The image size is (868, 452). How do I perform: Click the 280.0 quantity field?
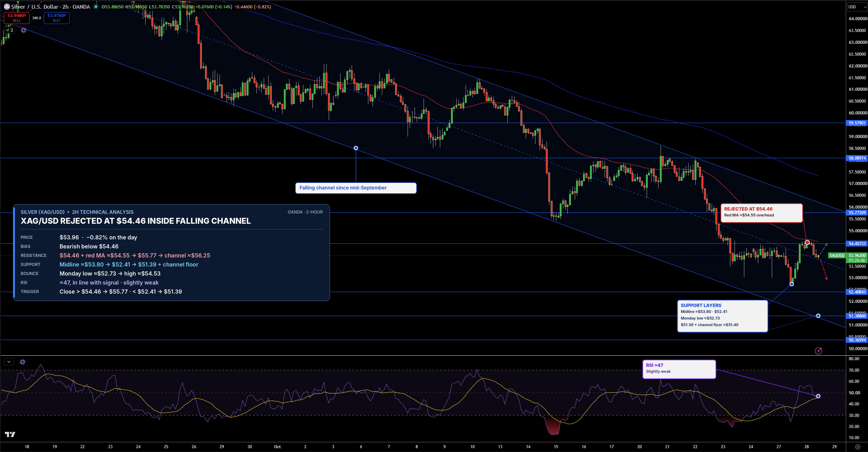coord(37,18)
